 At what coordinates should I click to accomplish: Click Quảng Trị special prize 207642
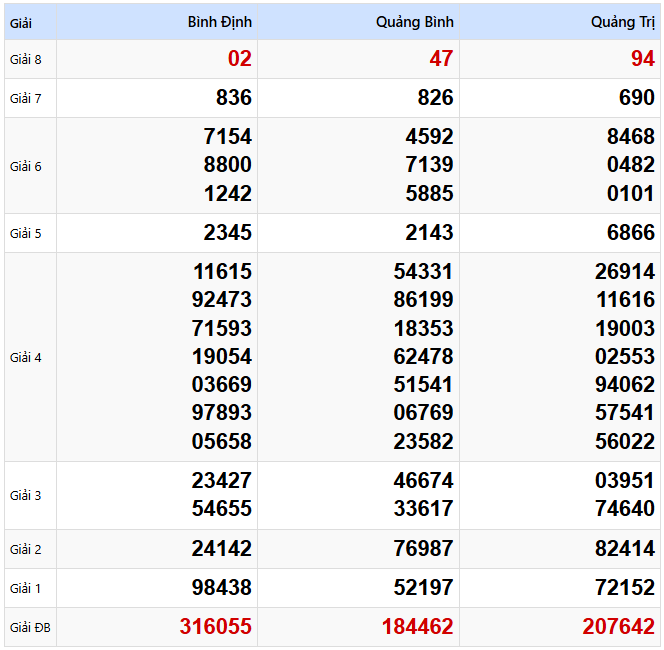(618, 627)
